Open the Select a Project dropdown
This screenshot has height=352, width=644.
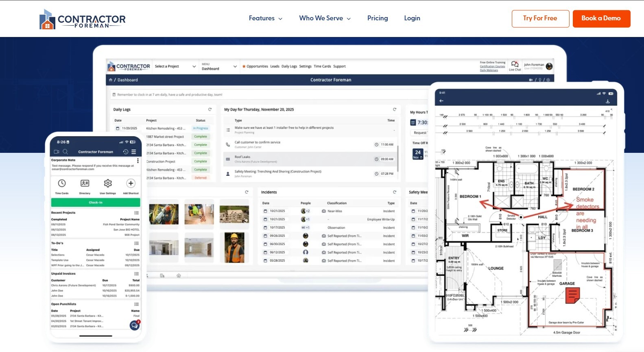click(x=175, y=66)
